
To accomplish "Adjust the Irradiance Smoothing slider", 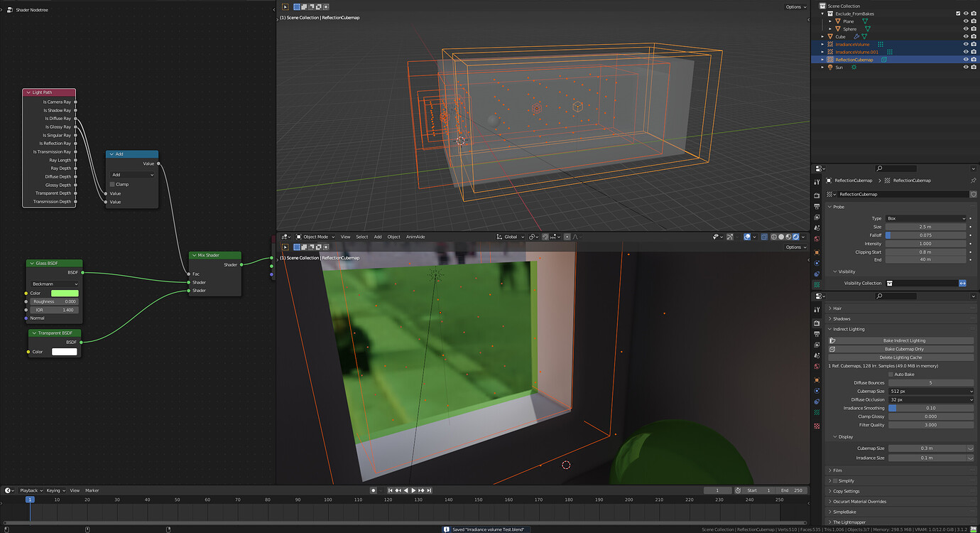I will click(x=930, y=408).
